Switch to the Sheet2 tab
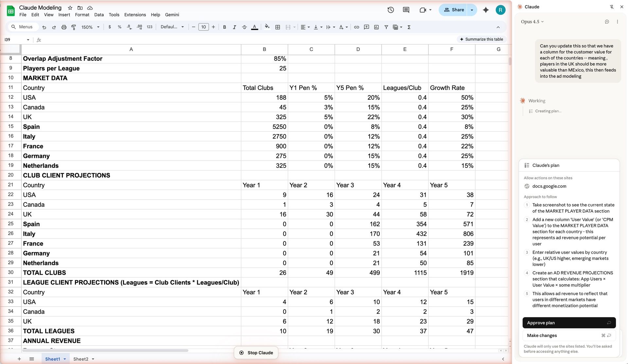Image resolution: width=628 pixels, height=364 pixels. [81, 359]
